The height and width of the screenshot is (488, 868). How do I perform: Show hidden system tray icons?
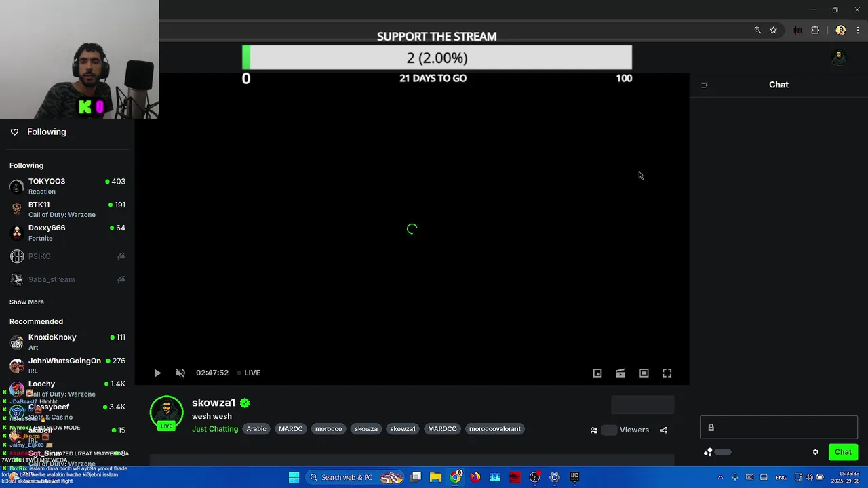tap(720, 477)
